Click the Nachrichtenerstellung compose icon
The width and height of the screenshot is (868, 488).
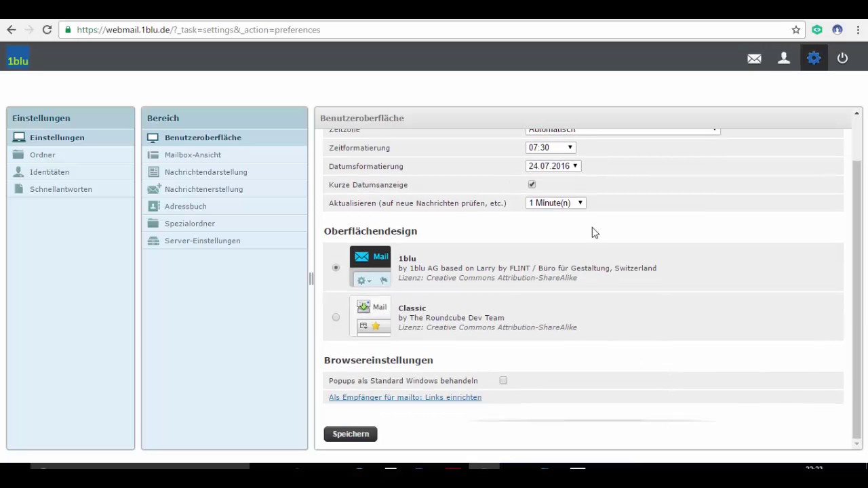pyautogui.click(x=153, y=188)
